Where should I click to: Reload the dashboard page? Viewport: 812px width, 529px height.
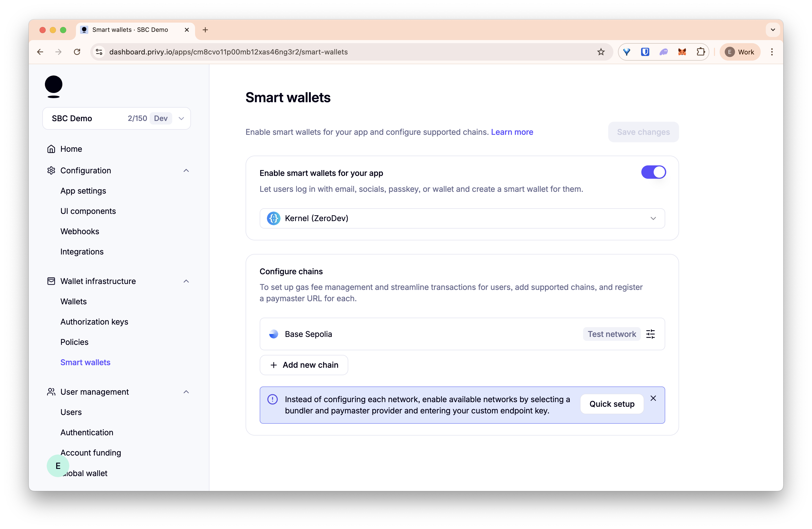[x=77, y=52]
